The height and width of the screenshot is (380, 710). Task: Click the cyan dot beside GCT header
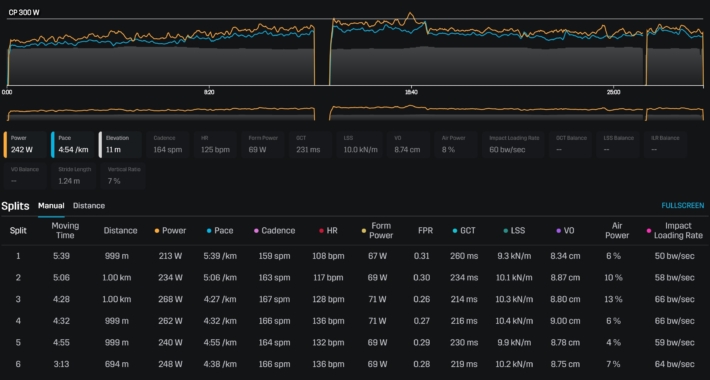pyautogui.click(x=455, y=231)
